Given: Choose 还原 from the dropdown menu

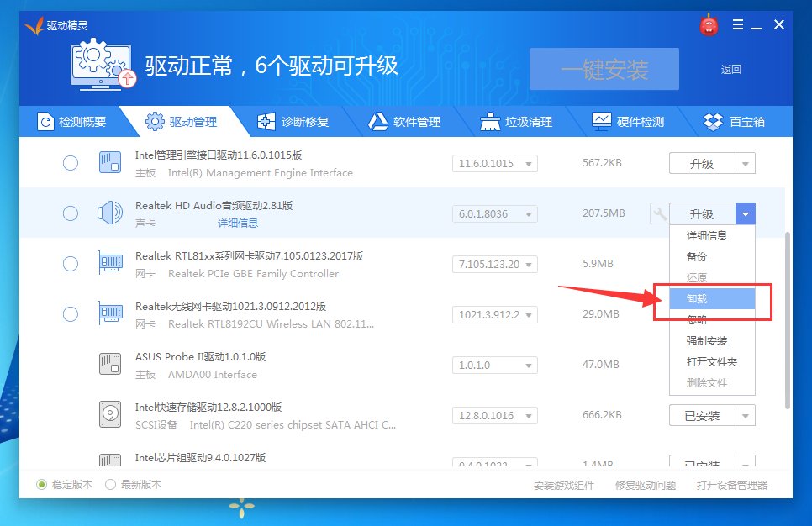Looking at the screenshot, I should tap(712, 277).
